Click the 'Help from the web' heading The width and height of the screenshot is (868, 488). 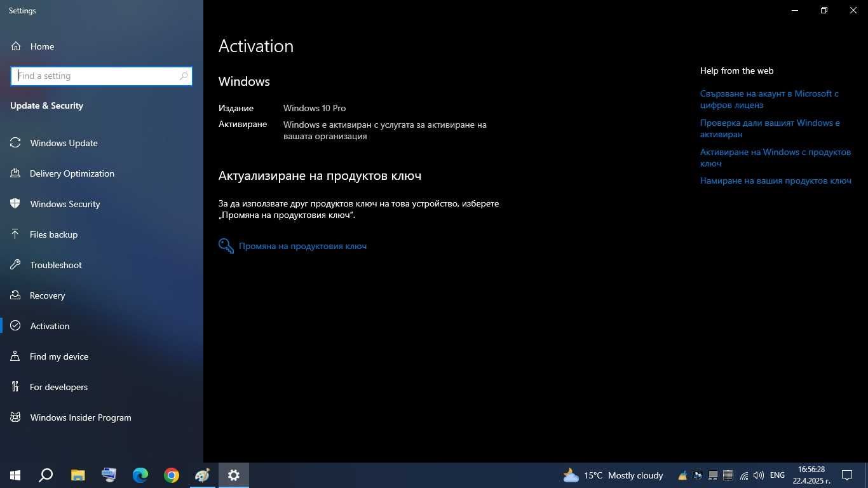point(736,71)
